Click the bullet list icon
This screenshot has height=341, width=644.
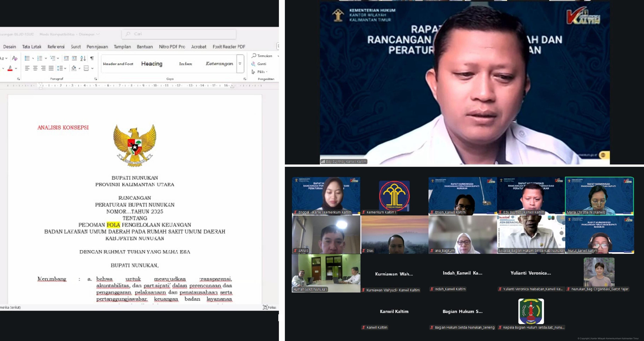click(27, 58)
